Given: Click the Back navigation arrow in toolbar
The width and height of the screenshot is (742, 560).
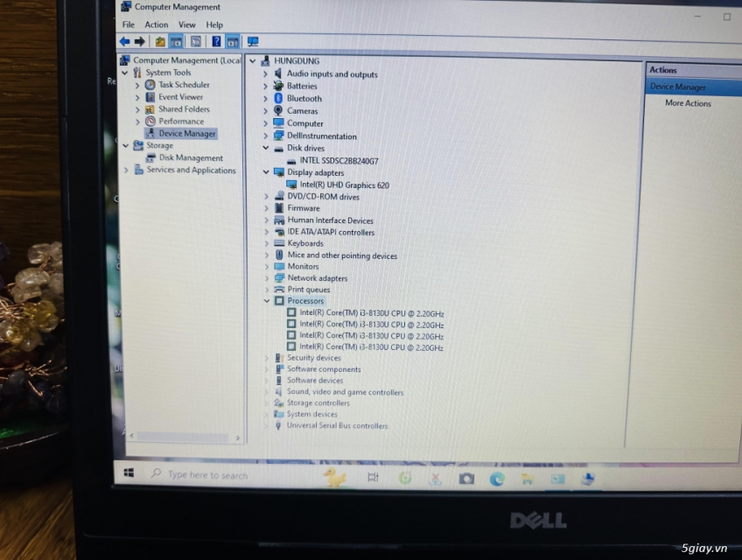Looking at the screenshot, I should tap(124, 41).
